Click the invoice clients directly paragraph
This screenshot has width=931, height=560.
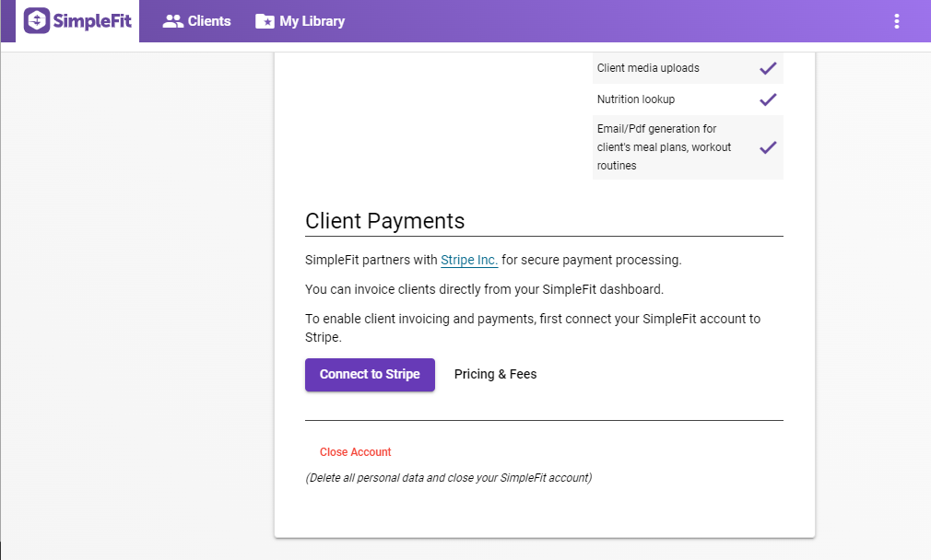pos(484,289)
